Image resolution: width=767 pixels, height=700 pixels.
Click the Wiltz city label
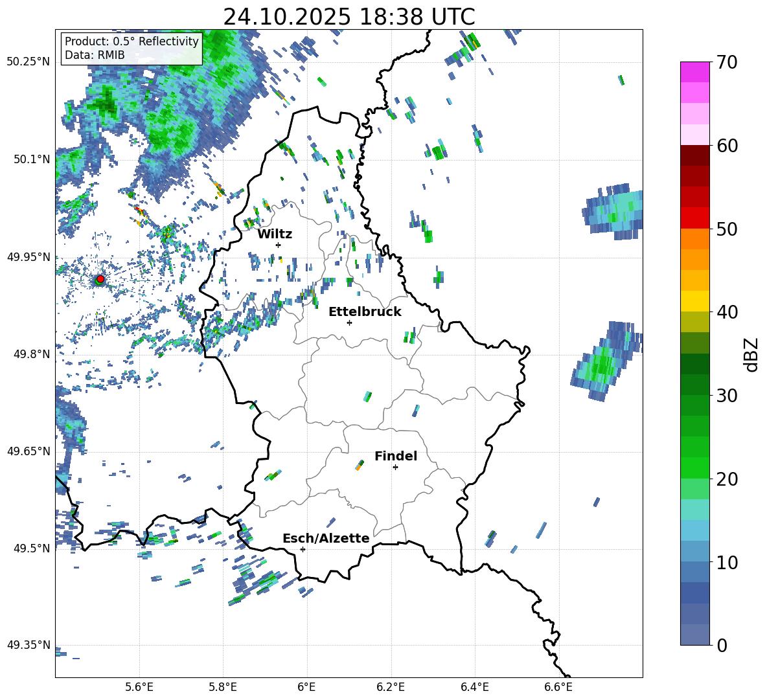[x=275, y=234]
